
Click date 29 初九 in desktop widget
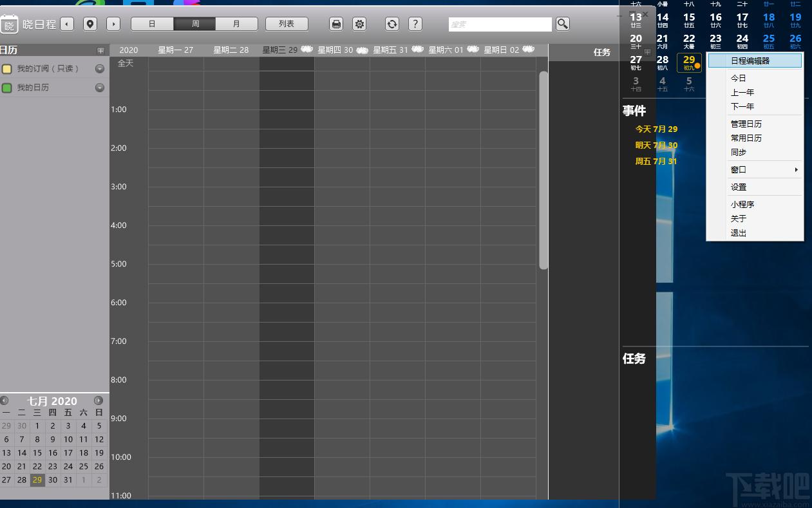click(689, 62)
